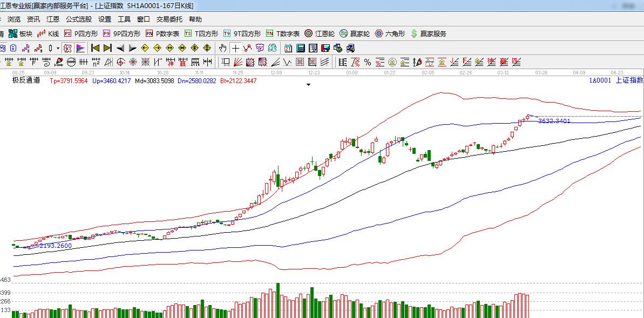Click the percent (%) drawing tool
The width and height of the screenshot is (644, 318).
click(368, 62)
